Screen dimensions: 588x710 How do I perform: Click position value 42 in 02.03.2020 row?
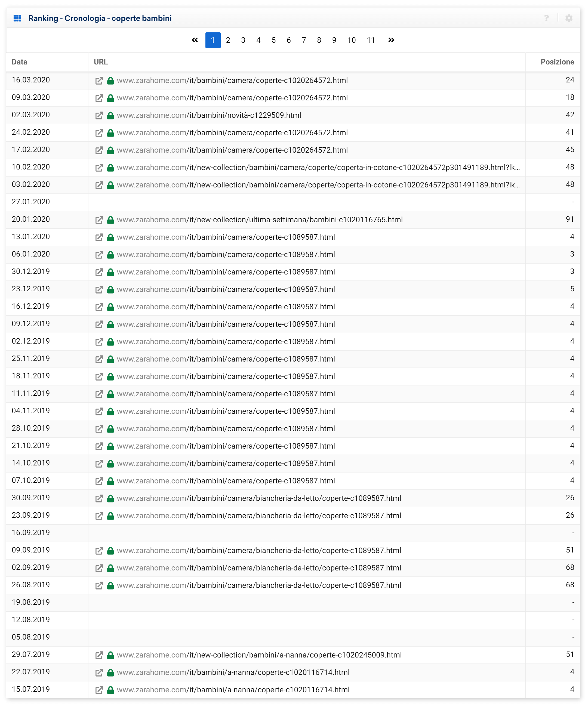point(570,115)
